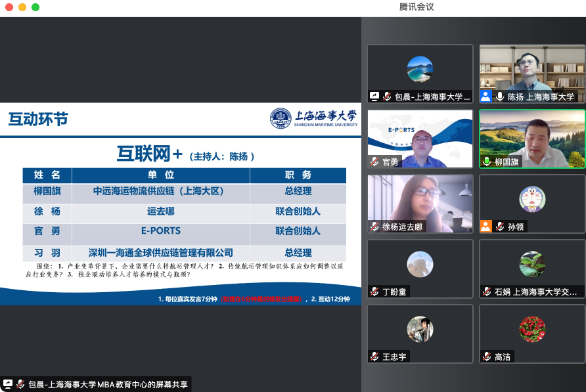The image size is (586, 392).
Task: Click the green active mic icon for 柳国旗
Action: (487, 162)
